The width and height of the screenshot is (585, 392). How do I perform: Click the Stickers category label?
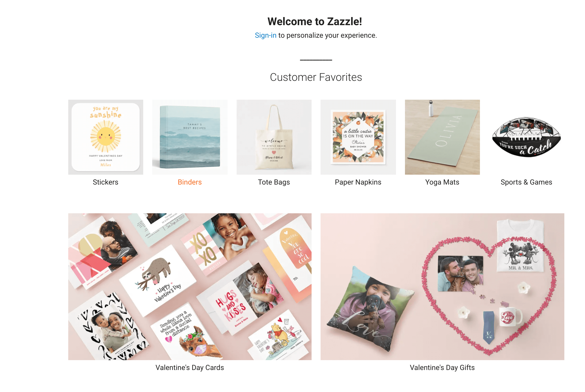coord(106,182)
